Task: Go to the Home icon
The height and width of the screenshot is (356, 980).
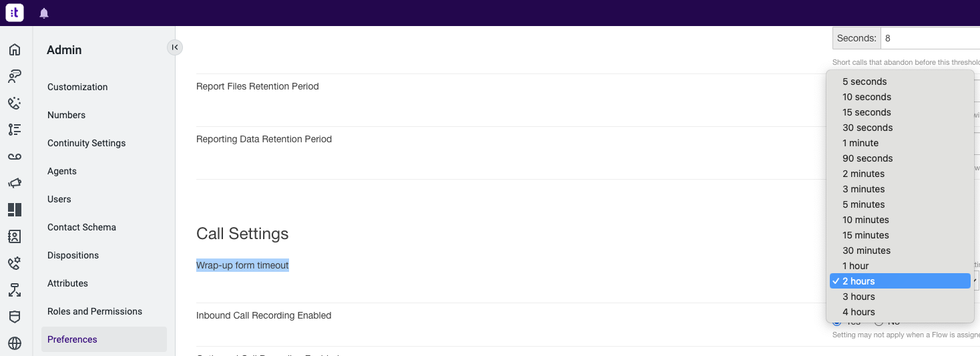Action: point(15,49)
